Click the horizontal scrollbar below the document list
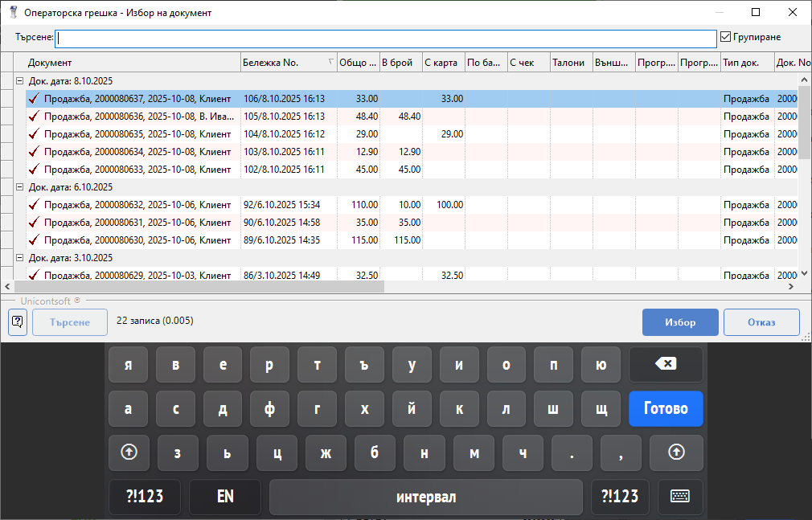Viewport: 812px width, 520px height. pos(199,286)
